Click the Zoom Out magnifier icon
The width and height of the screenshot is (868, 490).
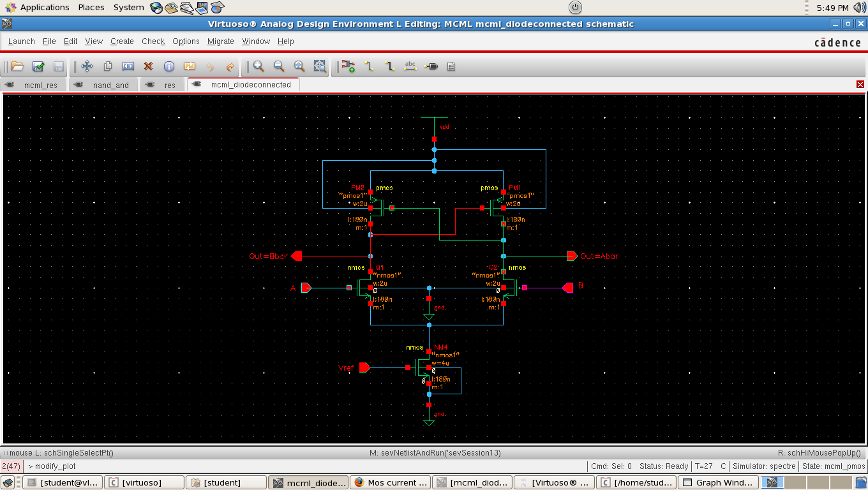pyautogui.click(x=279, y=66)
